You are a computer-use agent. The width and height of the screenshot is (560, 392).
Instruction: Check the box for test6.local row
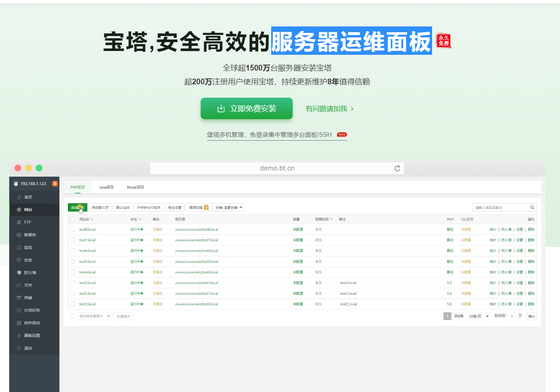(x=72, y=251)
